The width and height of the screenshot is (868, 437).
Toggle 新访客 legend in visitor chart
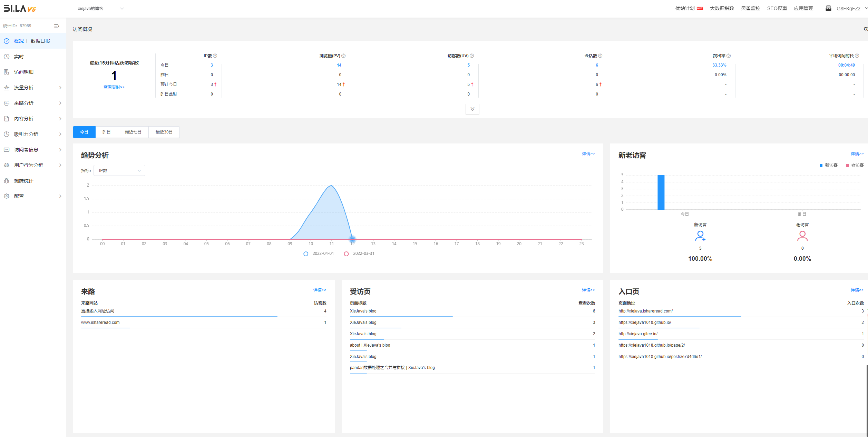point(821,166)
